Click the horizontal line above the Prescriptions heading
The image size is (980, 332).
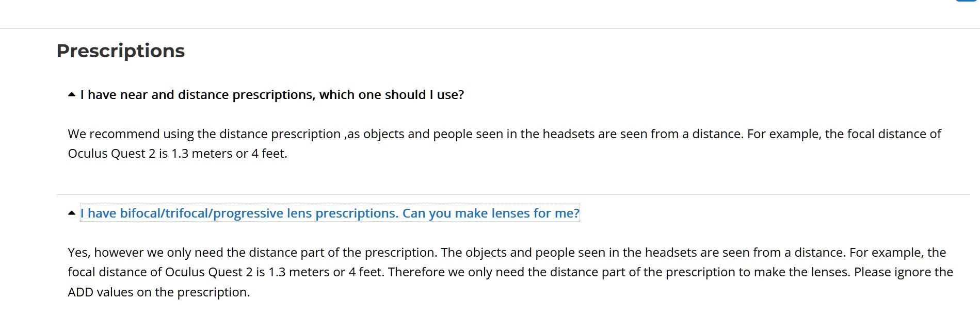coord(490,28)
